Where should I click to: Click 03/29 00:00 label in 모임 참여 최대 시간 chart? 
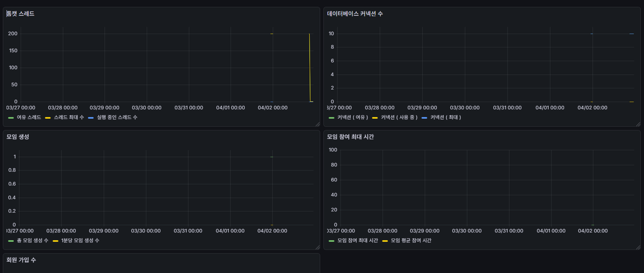click(425, 231)
